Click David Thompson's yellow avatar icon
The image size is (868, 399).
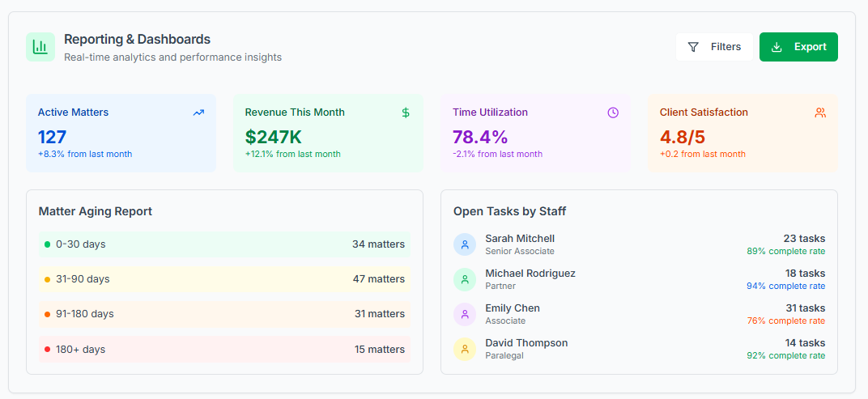pyautogui.click(x=465, y=349)
